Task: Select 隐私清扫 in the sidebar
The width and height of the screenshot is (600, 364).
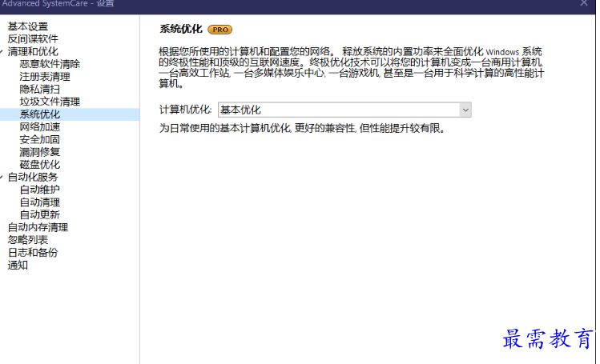Action: [40, 90]
